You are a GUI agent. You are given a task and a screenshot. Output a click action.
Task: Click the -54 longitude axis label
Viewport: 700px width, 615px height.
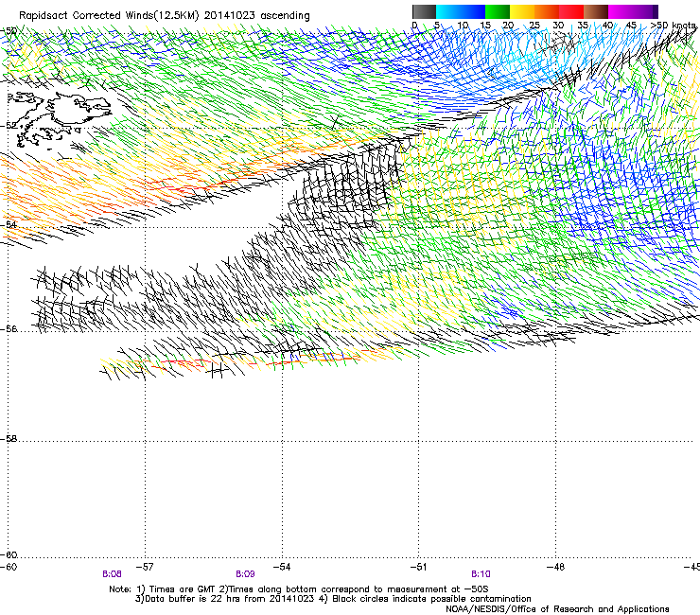[282, 567]
